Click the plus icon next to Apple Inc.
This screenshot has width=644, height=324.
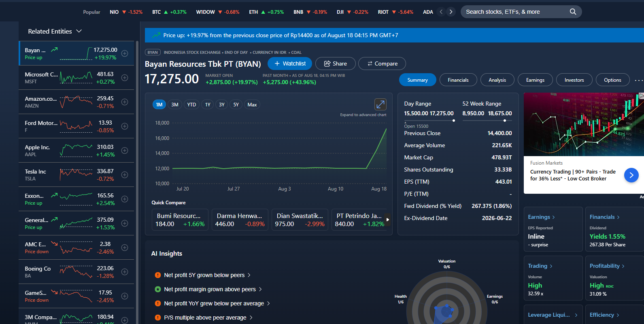(x=125, y=150)
